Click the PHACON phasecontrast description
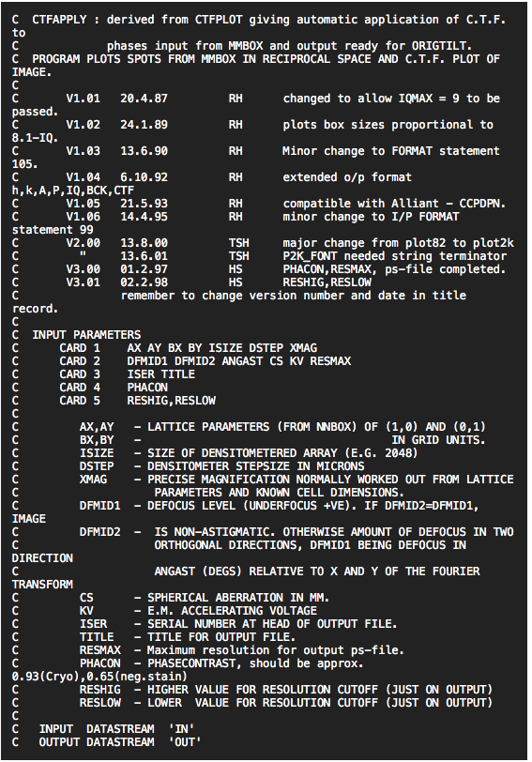 [x=221, y=663]
